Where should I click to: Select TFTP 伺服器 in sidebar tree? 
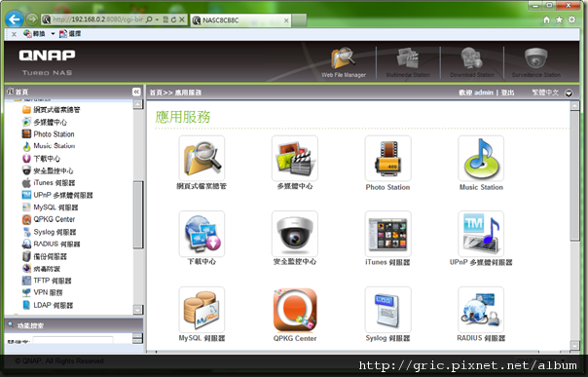[x=47, y=281]
